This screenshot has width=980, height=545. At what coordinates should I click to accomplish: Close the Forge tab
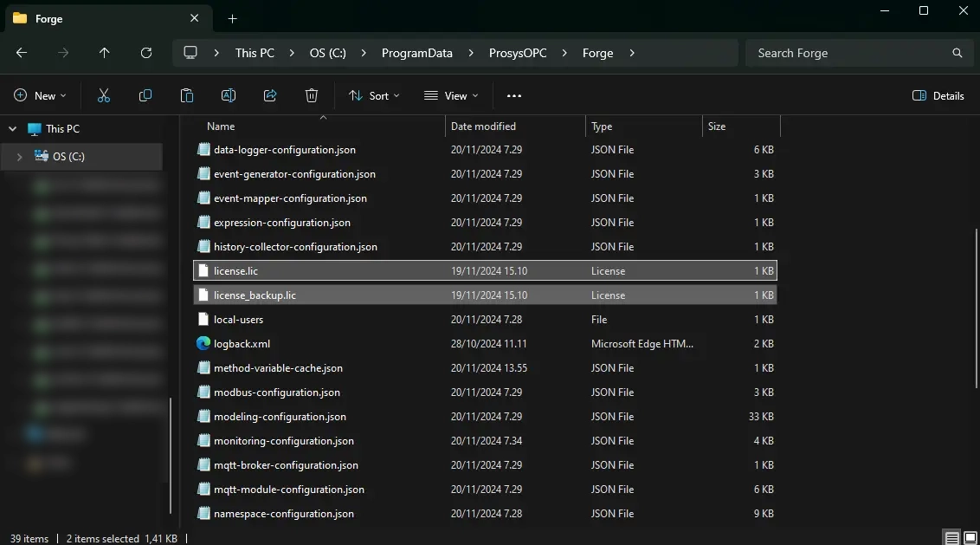(195, 18)
